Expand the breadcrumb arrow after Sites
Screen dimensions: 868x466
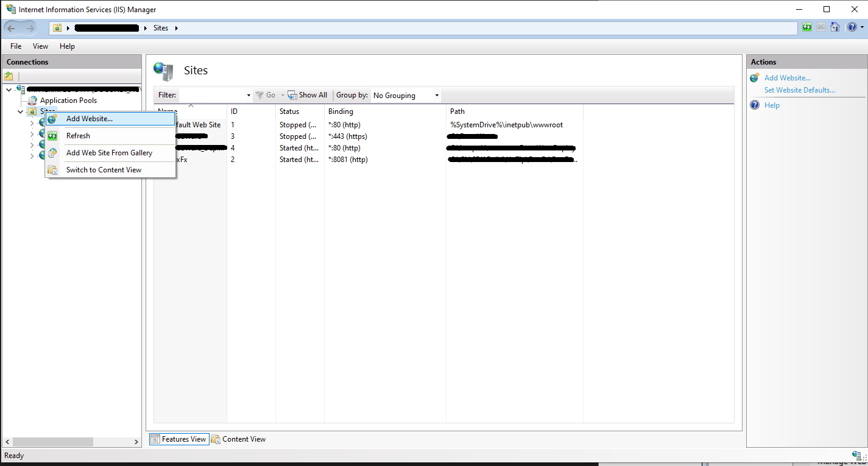point(176,28)
